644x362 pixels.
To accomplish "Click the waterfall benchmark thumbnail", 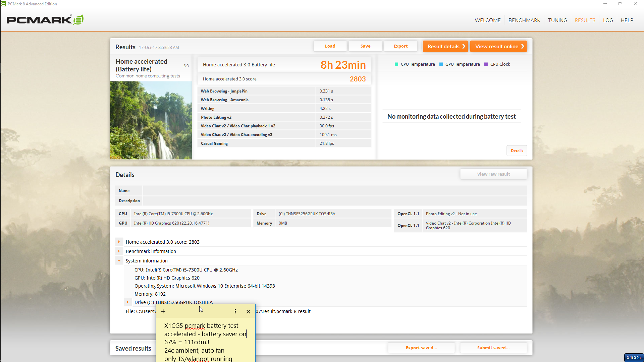I will [151, 120].
